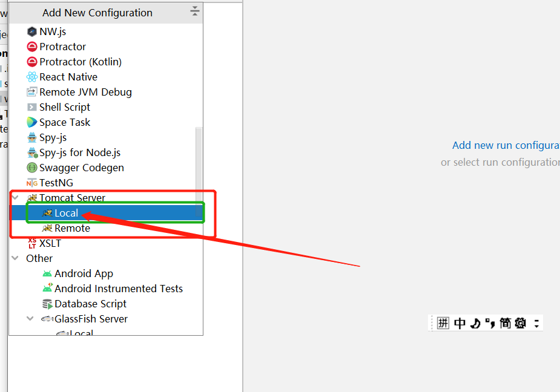Click the Space Task icon
560x392 pixels.
click(x=32, y=122)
